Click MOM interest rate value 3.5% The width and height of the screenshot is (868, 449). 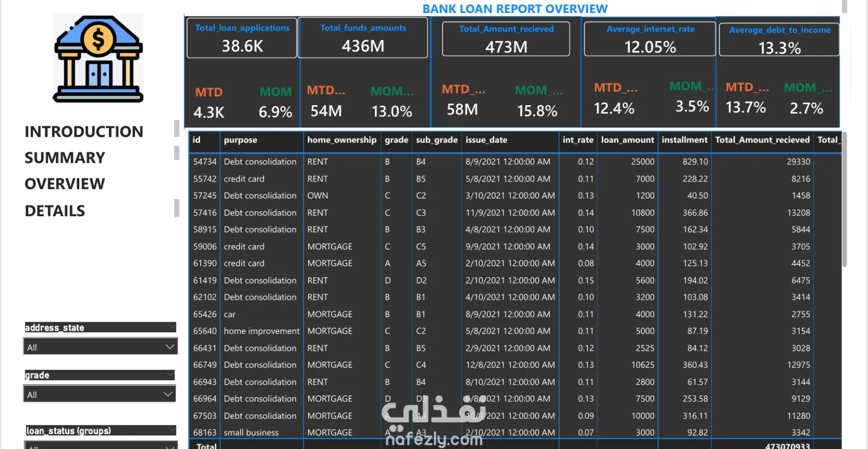(692, 106)
